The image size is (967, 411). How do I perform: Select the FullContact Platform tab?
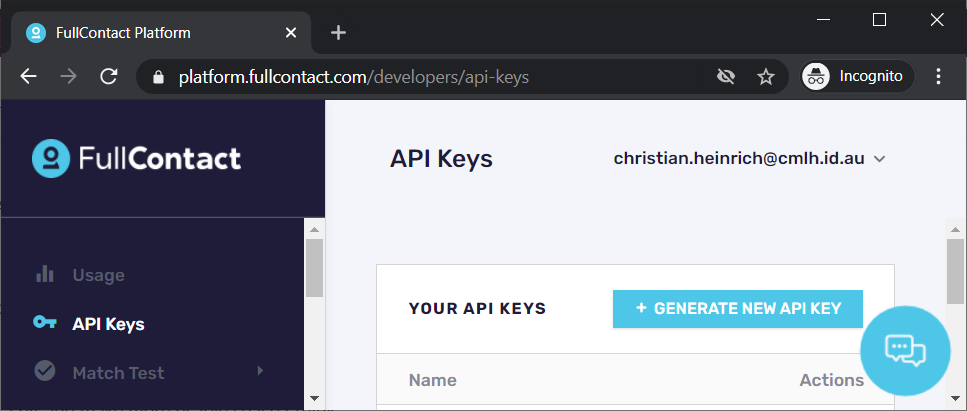[162, 33]
